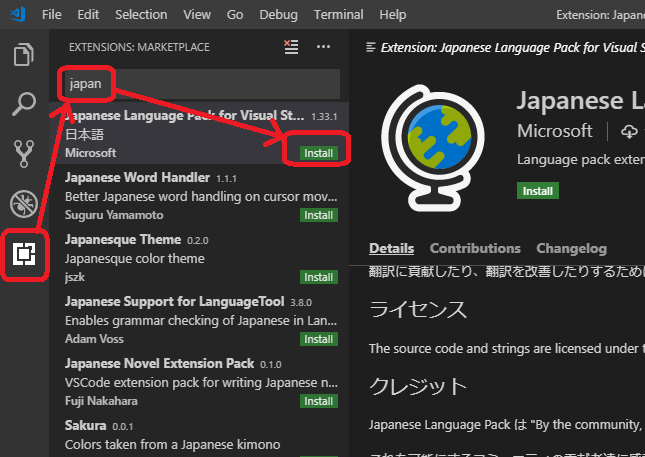Open the Extensions more actions ellipsis
Viewport: 645px width, 457px height.
(323, 47)
